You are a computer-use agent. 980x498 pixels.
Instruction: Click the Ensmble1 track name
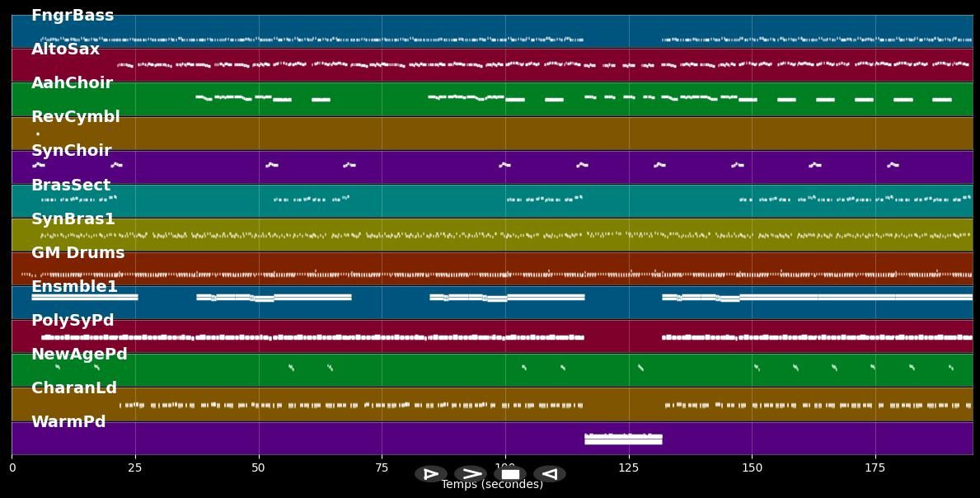point(74,287)
